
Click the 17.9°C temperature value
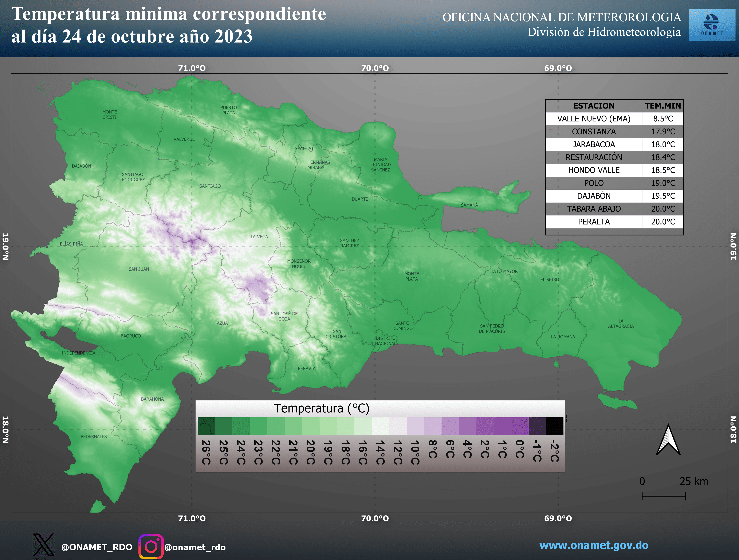(663, 132)
